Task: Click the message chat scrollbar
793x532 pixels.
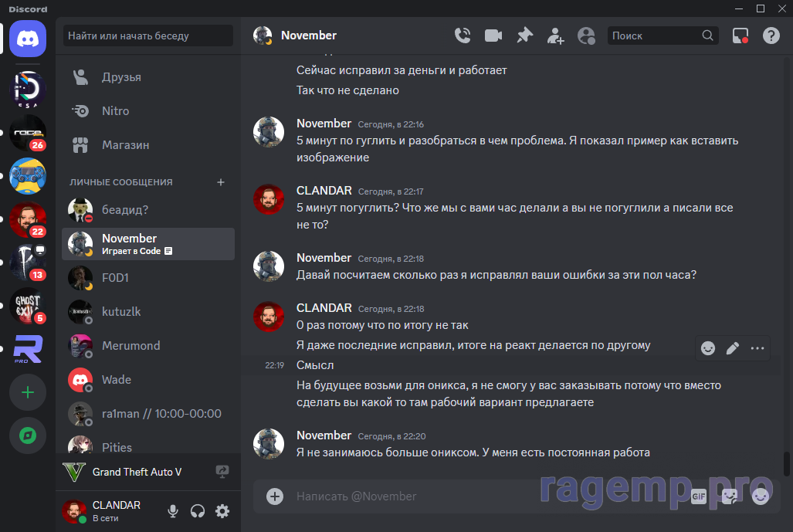Action: pos(787,463)
